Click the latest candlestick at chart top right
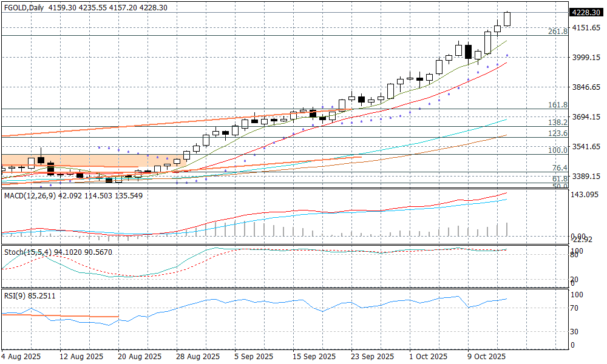The height and width of the screenshot is (364, 607). coord(507,19)
